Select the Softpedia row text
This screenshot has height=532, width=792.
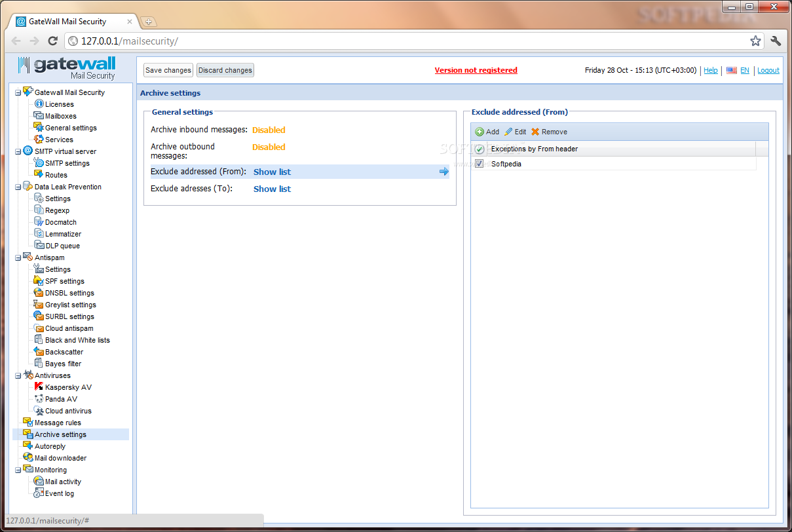506,164
